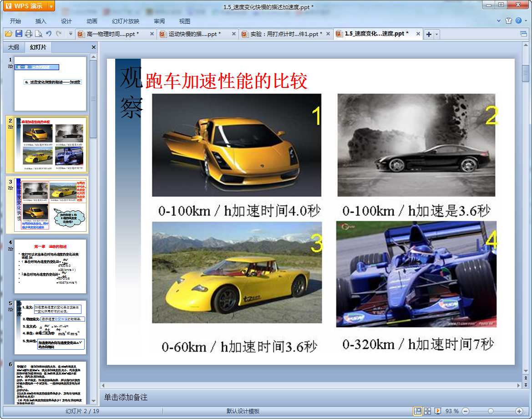This screenshot has width=532, height=419.
Task: Open the skin (shirt) icon
Action: (x=509, y=21)
